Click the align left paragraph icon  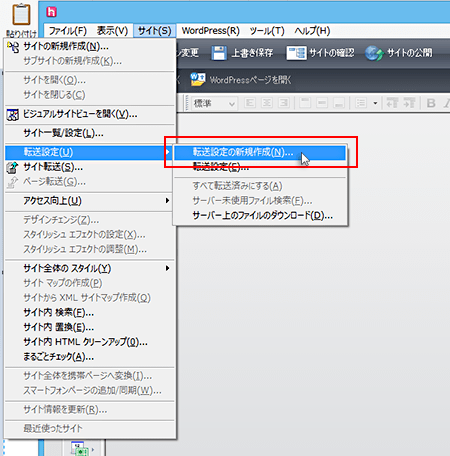(x=250, y=103)
